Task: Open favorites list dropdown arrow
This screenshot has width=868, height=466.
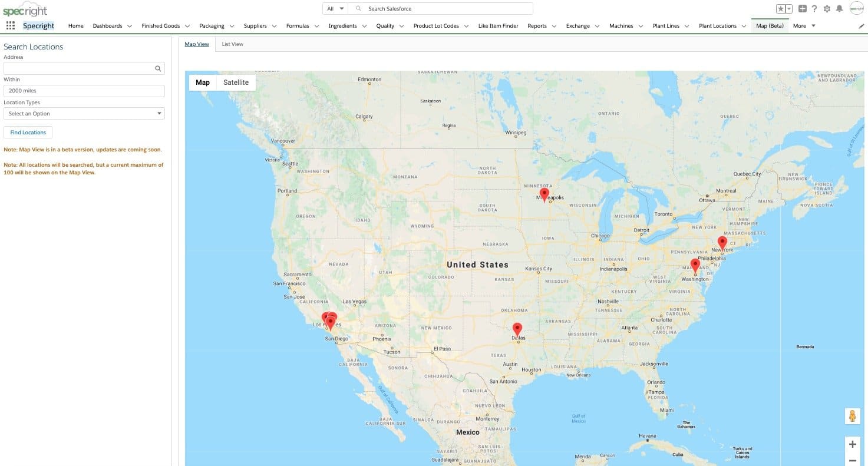Action: (x=789, y=9)
